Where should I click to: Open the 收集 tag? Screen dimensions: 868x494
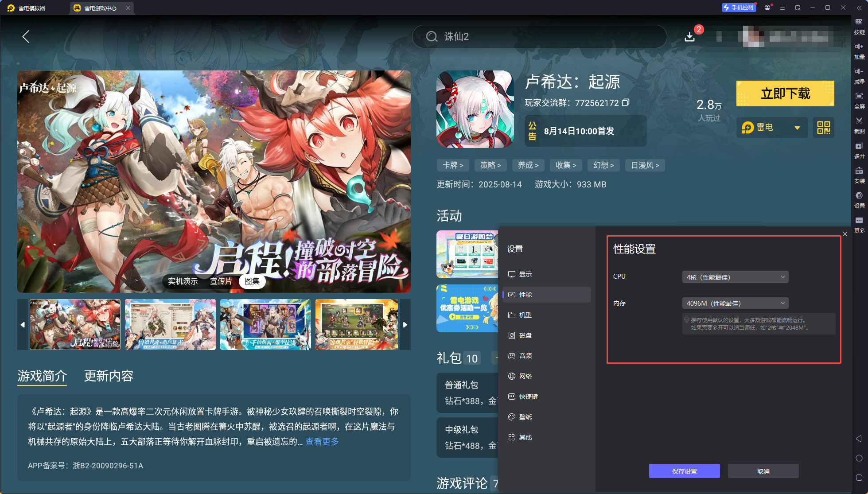pos(566,165)
